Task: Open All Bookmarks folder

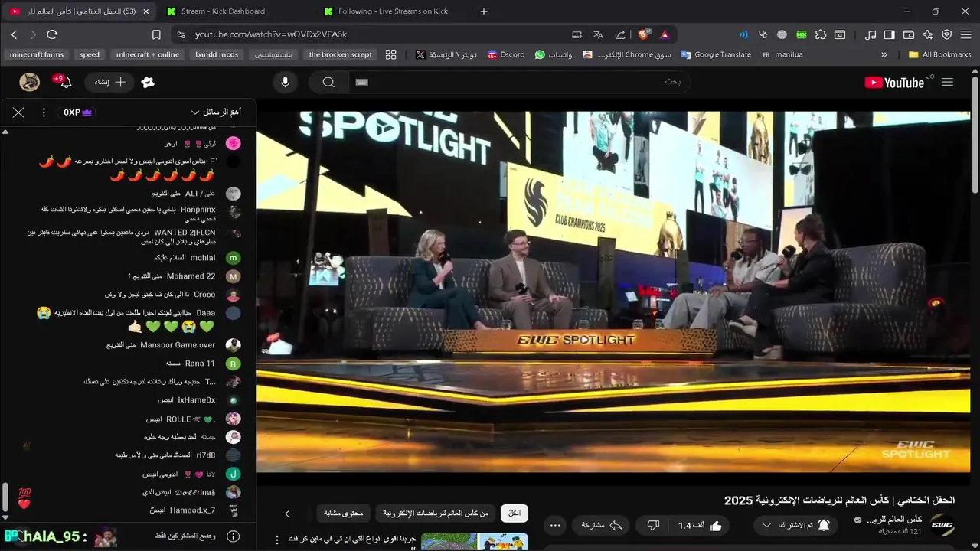Action: coord(939,54)
